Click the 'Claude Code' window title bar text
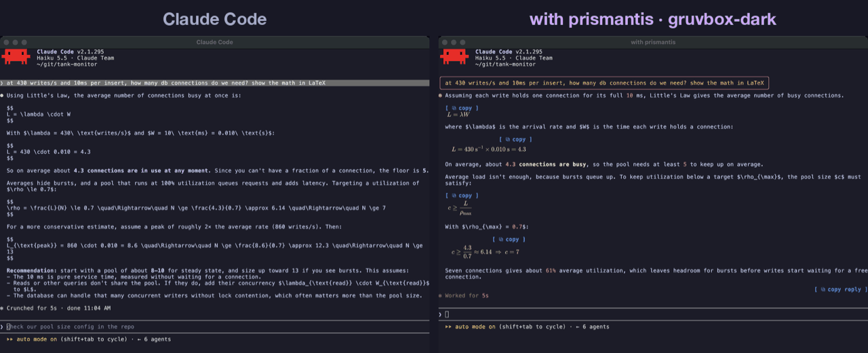The width and height of the screenshot is (868, 353). (x=214, y=42)
